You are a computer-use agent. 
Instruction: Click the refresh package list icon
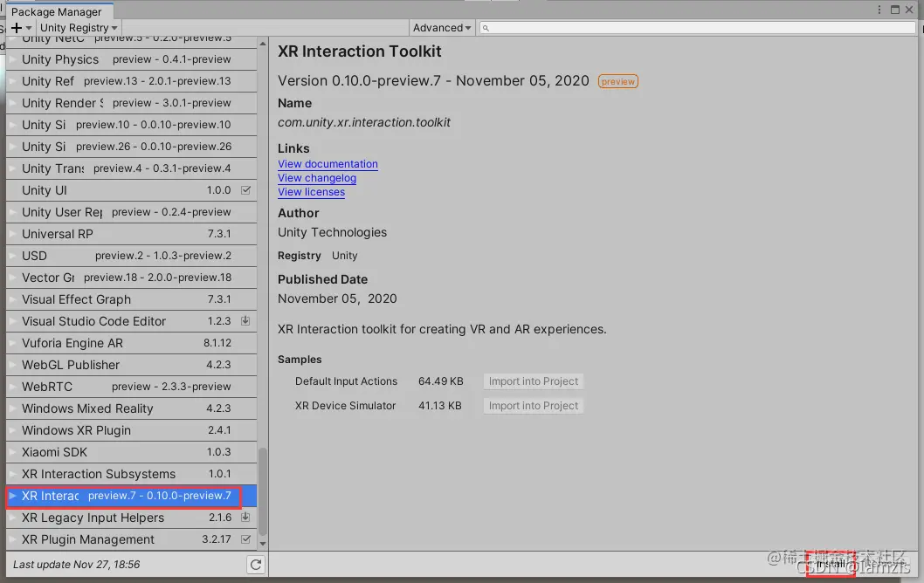click(256, 565)
